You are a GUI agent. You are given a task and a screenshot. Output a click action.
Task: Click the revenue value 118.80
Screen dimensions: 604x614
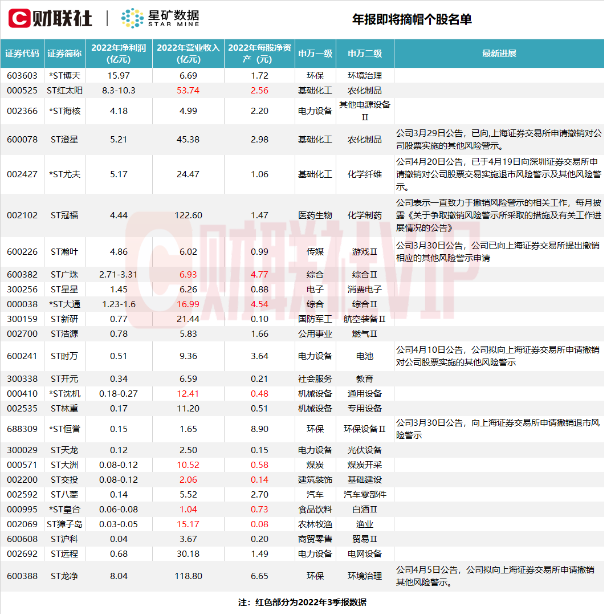click(188, 576)
